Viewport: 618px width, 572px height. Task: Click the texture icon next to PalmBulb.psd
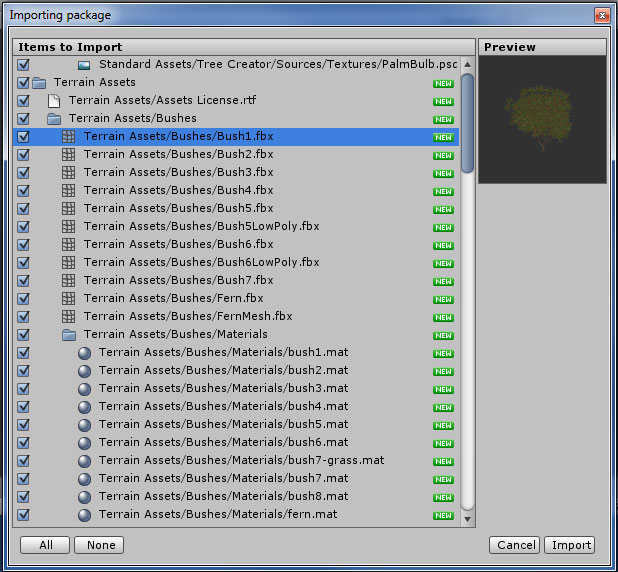point(84,64)
